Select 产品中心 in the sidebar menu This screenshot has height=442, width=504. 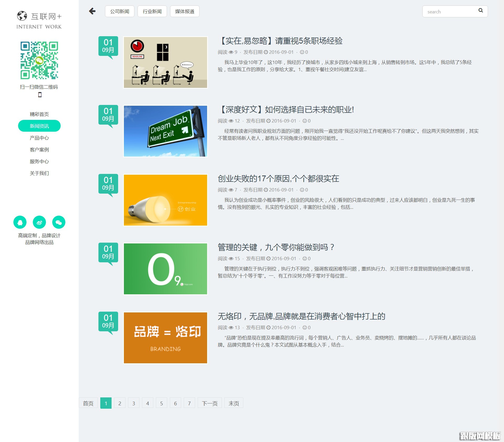click(x=39, y=138)
